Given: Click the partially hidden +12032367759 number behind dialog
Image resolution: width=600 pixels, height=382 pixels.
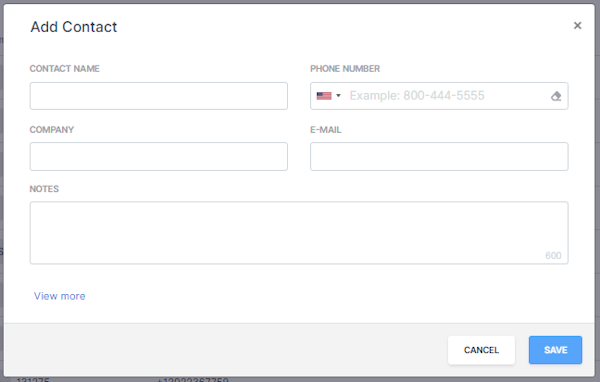Looking at the screenshot, I should click(193, 380).
